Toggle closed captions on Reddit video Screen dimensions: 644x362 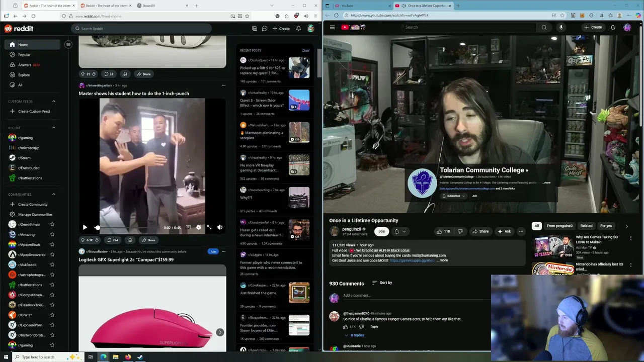pyautogui.click(x=188, y=228)
